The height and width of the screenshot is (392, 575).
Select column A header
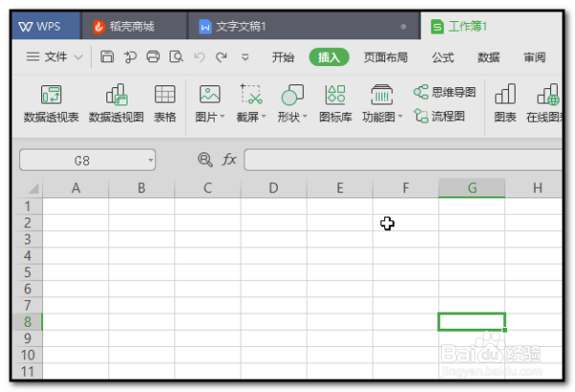pos(76,188)
